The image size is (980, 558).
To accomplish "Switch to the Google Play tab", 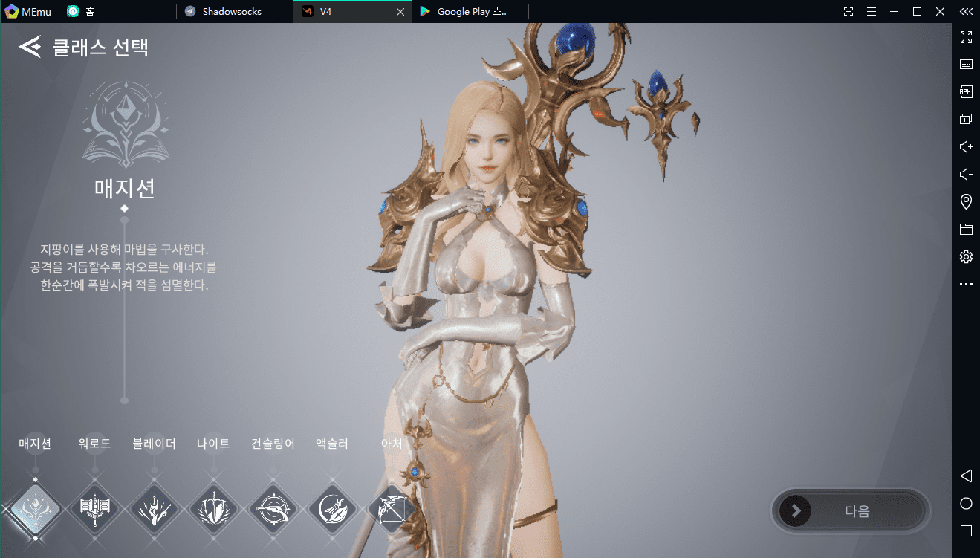I will (x=471, y=11).
